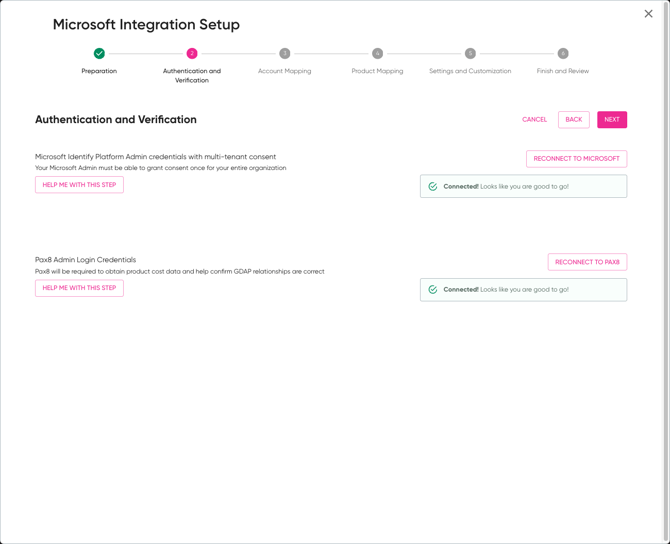Proceed with the pink Next button
The width and height of the screenshot is (670, 544).
click(612, 120)
